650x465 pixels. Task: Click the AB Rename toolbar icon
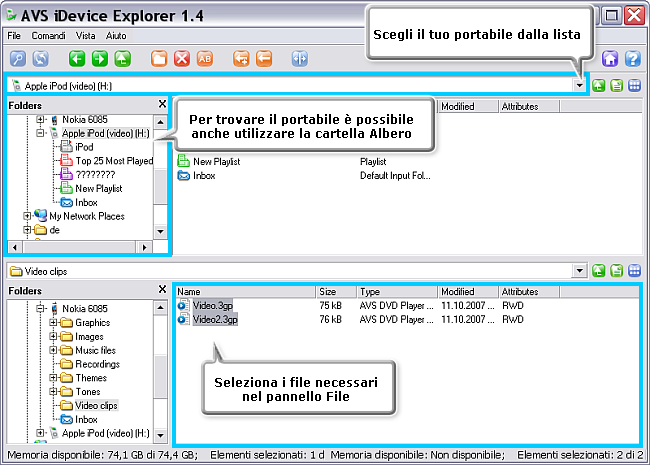point(205,59)
